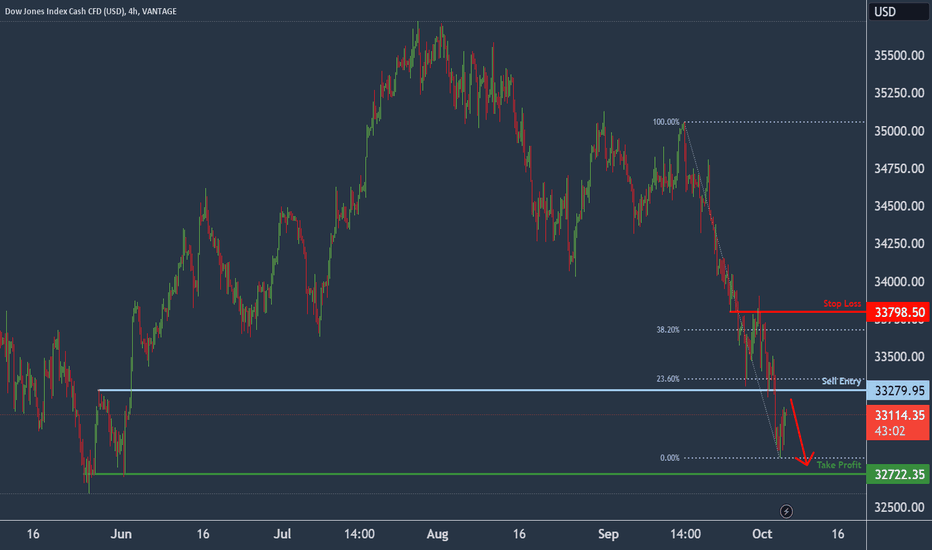
Task: Select the 38.20% Fibonacci level label
Action: click(667, 329)
